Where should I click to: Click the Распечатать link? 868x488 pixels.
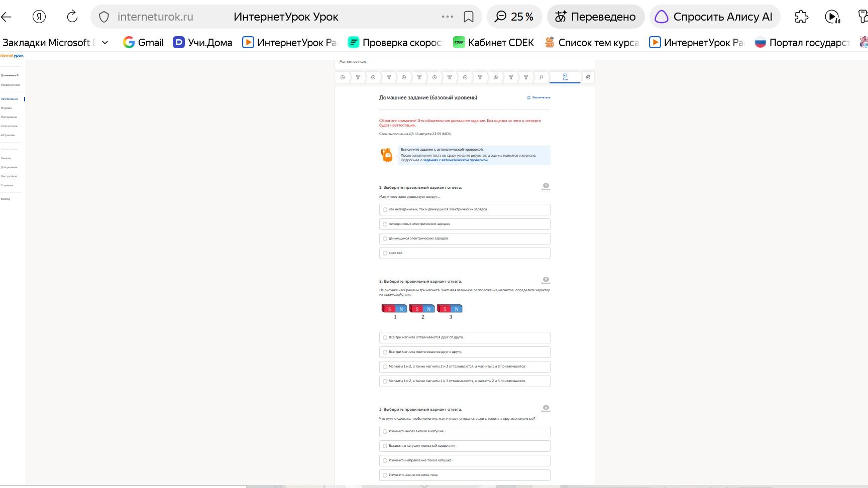coord(541,97)
